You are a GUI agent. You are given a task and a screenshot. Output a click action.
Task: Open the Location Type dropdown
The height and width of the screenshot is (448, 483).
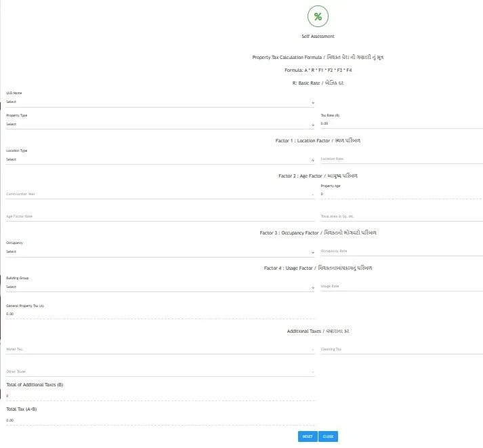160,160
